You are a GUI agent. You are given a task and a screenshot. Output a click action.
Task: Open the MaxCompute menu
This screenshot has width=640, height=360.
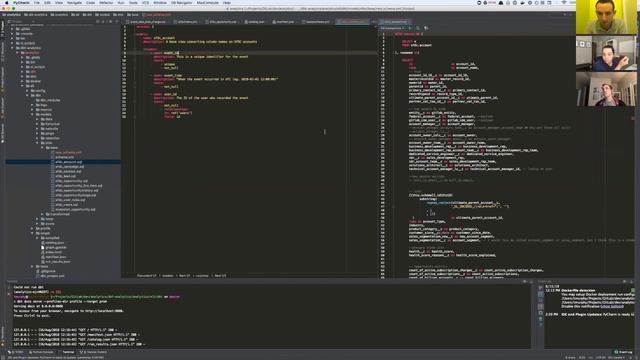tap(208, 2)
